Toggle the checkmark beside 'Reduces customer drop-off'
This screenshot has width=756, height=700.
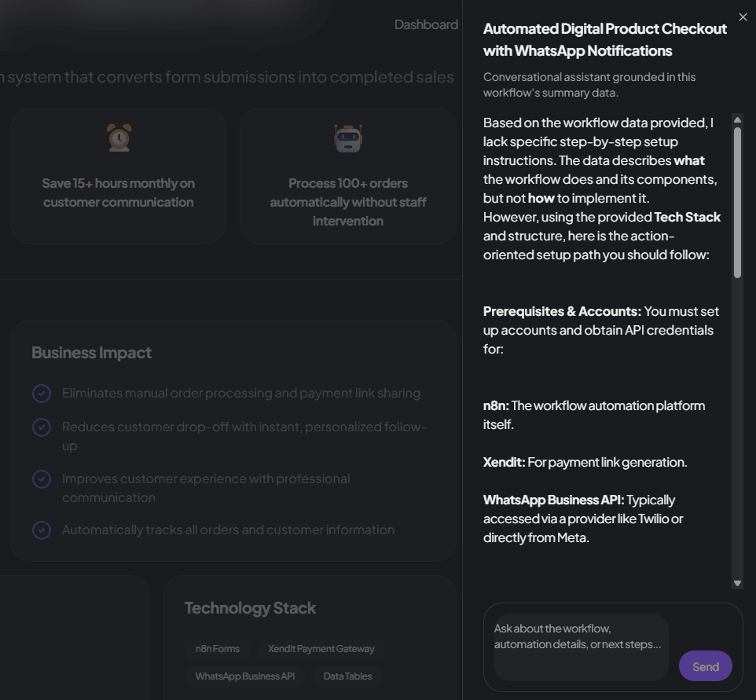[42, 427]
